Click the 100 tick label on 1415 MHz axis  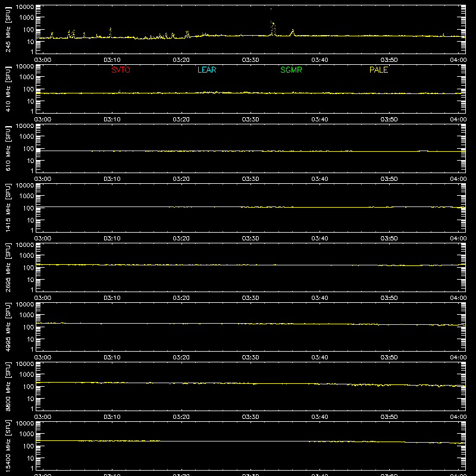(29, 208)
